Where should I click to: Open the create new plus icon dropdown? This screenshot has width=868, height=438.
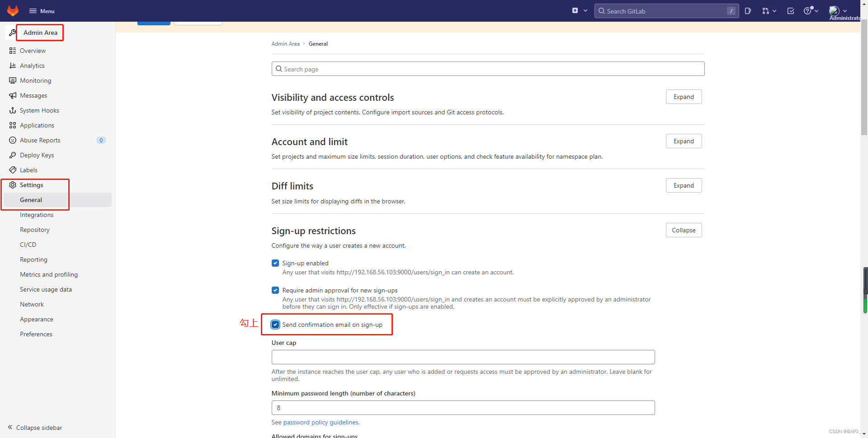[x=580, y=10]
